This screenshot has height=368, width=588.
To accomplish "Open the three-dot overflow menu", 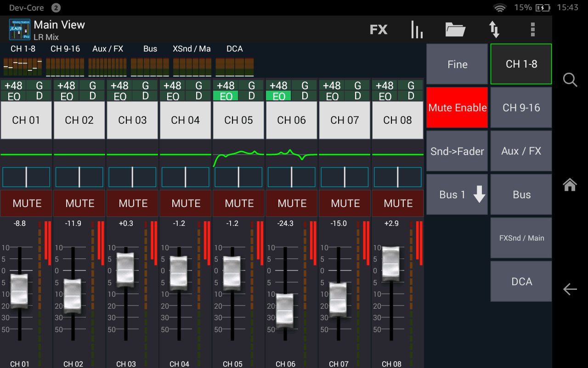I will pyautogui.click(x=532, y=30).
